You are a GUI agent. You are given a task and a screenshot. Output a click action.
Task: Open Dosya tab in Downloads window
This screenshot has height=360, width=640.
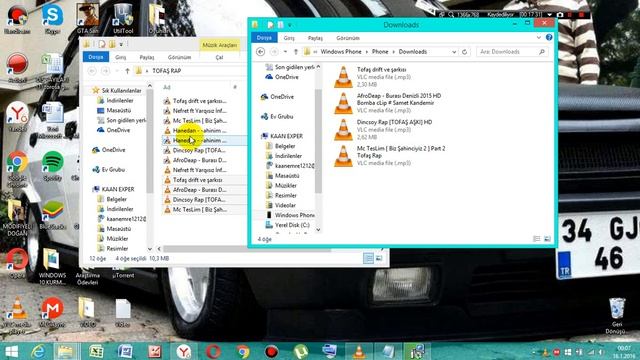tap(264, 38)
